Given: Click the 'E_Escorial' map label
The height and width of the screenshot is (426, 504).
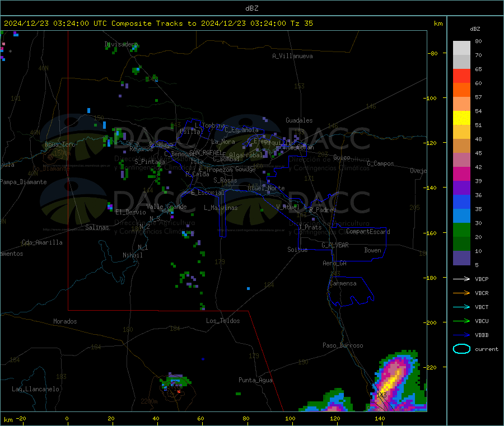Looking at the screenshot, I should 208,193.
